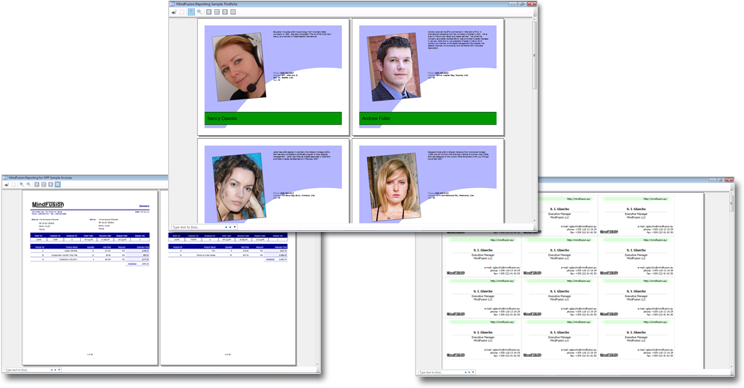Viewport: 744px width, 388px height.
Task: Click highlighted Zoom In icon in Portfolio toolbar
Action: (191, 12)
